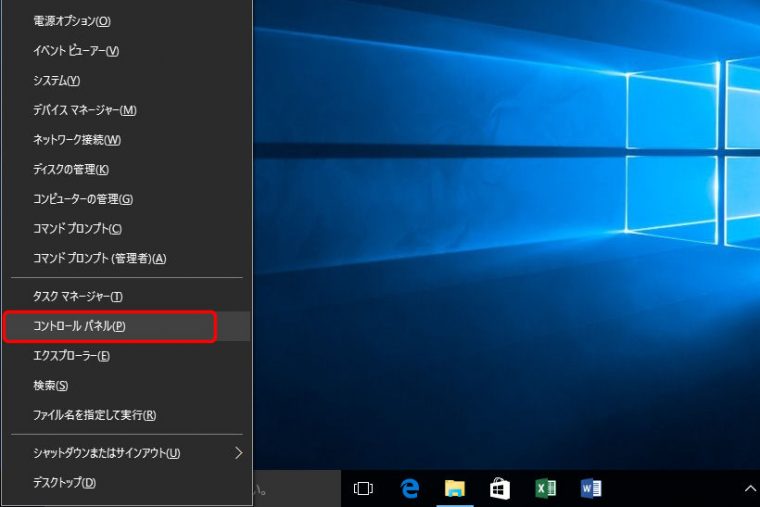This screenshot has width=760, height=507.
Task: Open 電源オプション(O) from the menu
Action: 127,21
